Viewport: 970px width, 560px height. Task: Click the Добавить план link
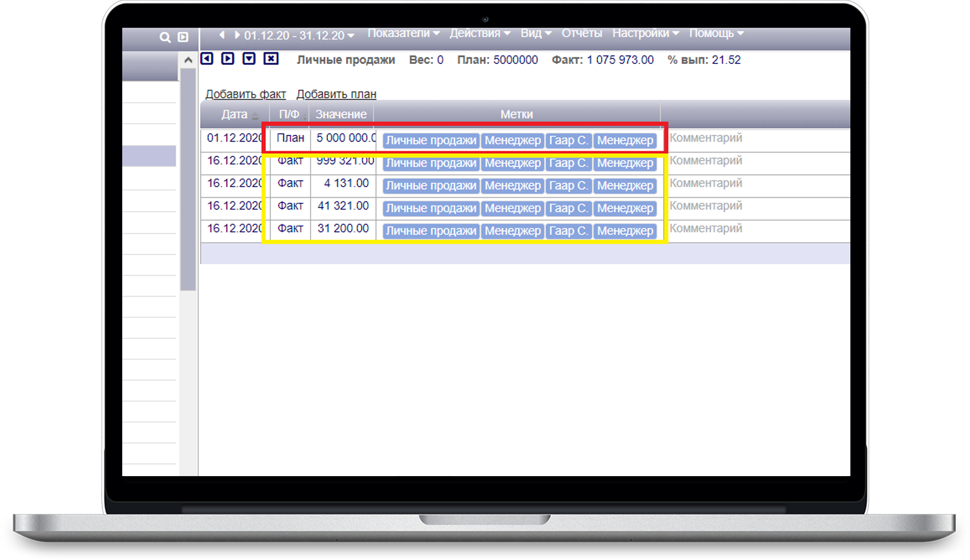(x=336, y=94)
